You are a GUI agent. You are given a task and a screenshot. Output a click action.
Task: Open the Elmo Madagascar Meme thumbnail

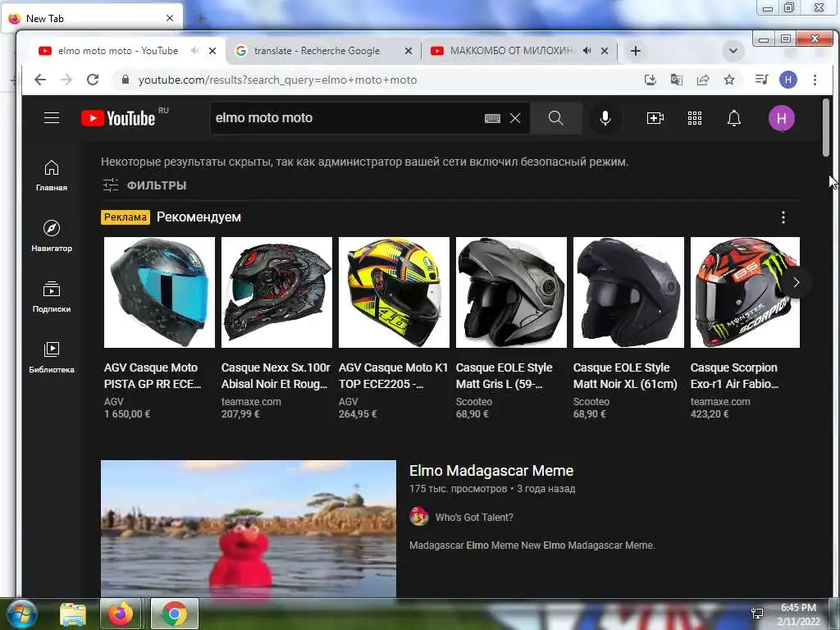[249, 529]
